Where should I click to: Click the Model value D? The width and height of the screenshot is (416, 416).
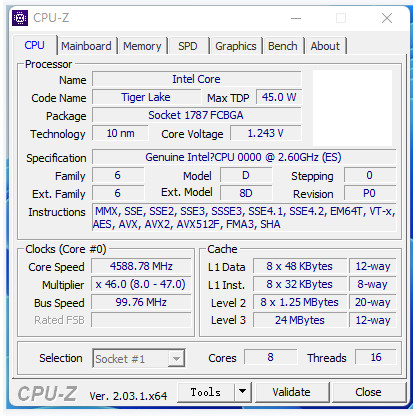pos(246,175)
